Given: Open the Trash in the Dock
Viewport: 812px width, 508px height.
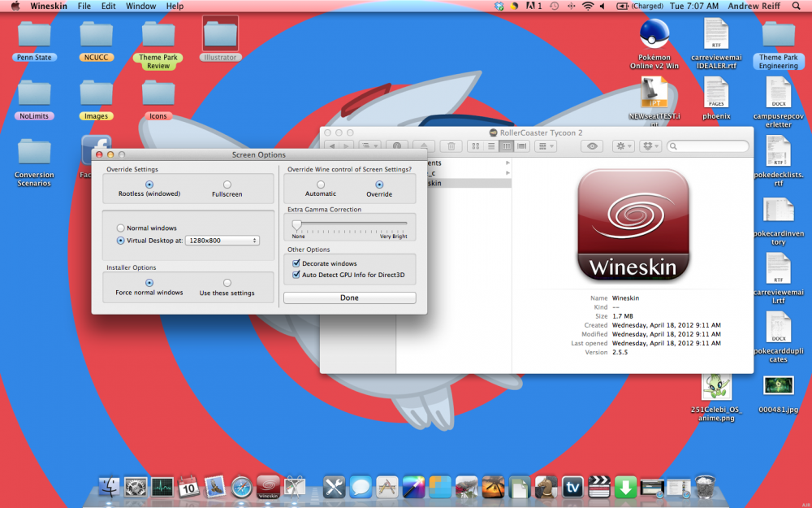Looking at the screenshot, I should [705, 486].
